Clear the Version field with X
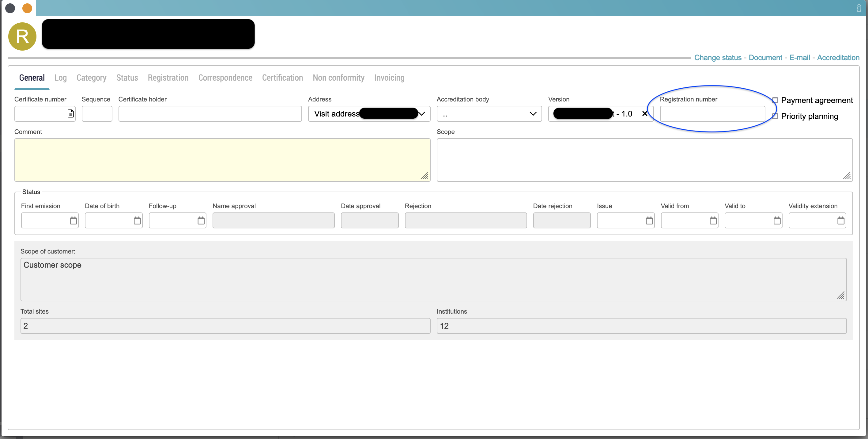868x439 pixels. 645,114
